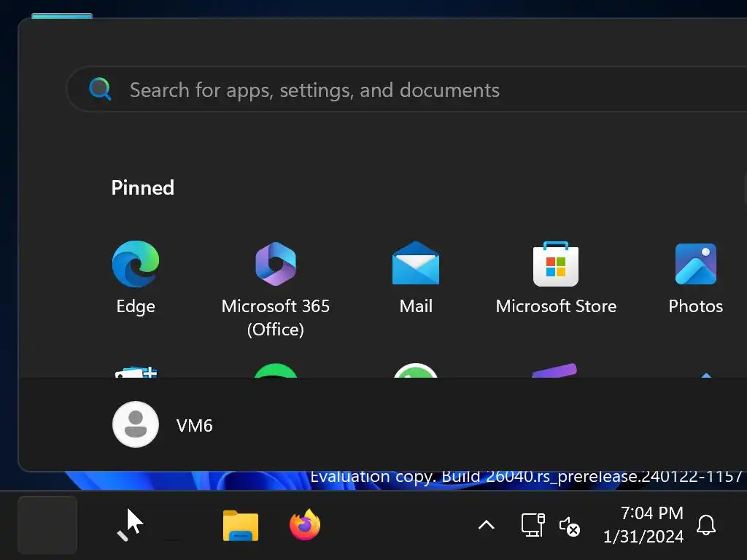Launch the Photos app
747x560 pixels.
tap(695, 278)
